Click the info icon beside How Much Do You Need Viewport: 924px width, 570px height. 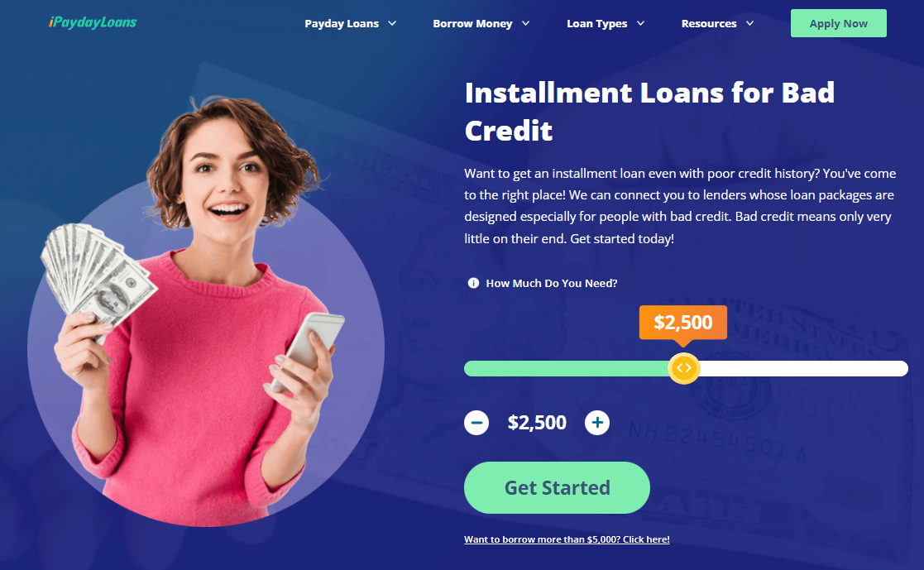(x=473, y=283)
